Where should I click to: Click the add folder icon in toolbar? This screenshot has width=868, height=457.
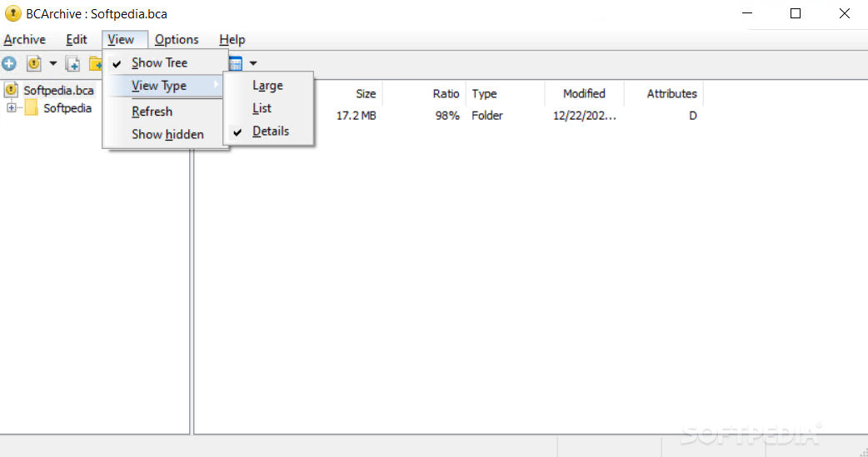96,63
